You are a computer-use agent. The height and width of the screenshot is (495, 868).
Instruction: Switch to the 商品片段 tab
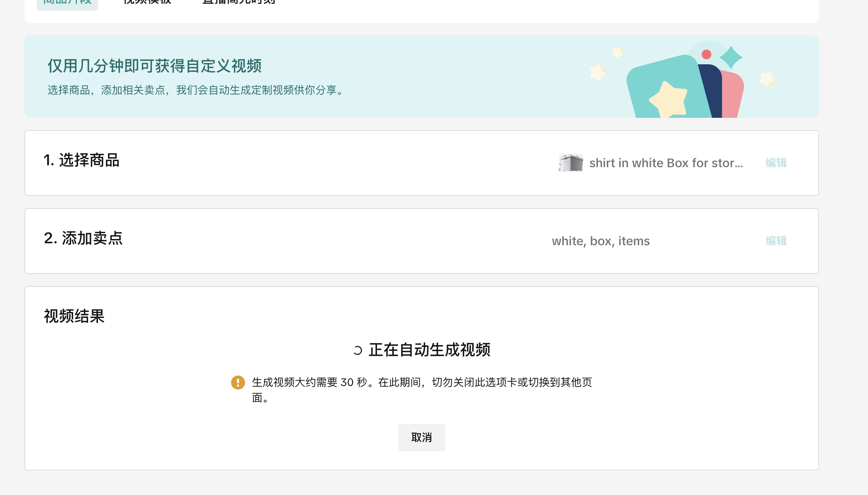(67, 2)
